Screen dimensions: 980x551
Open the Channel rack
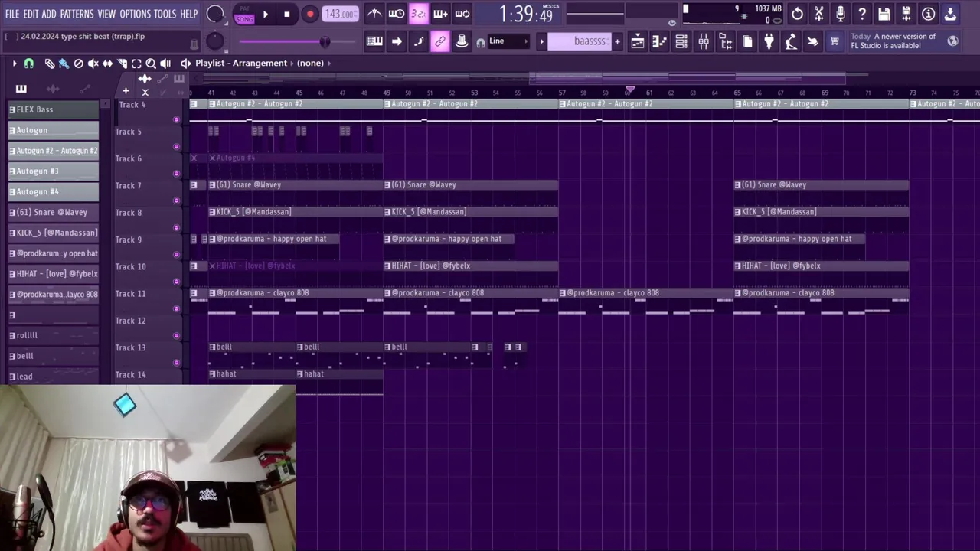681,41
